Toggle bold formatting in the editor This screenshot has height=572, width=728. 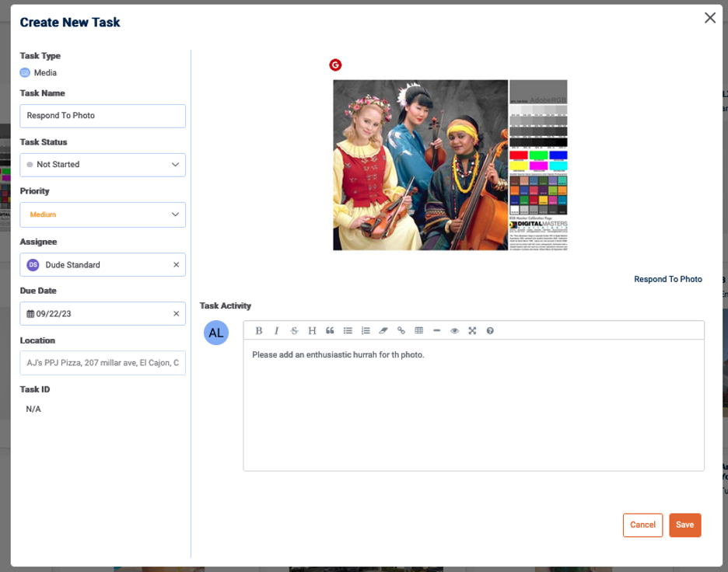(259, 330)
